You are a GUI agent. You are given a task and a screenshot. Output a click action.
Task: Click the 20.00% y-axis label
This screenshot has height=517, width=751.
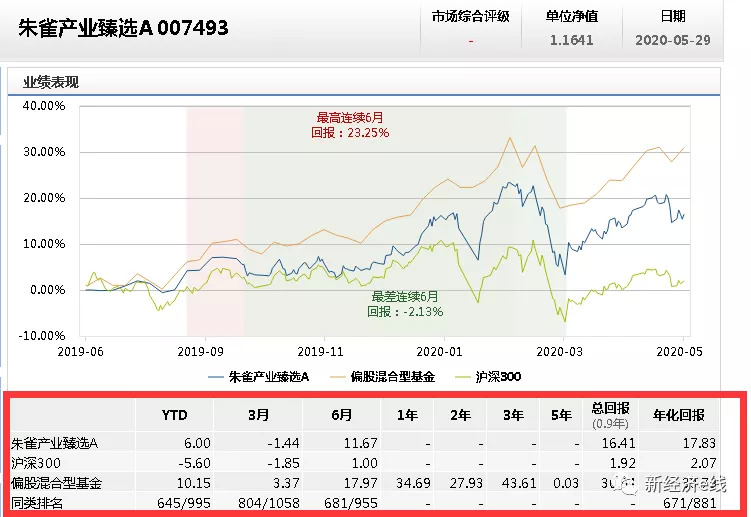(44, 198)
